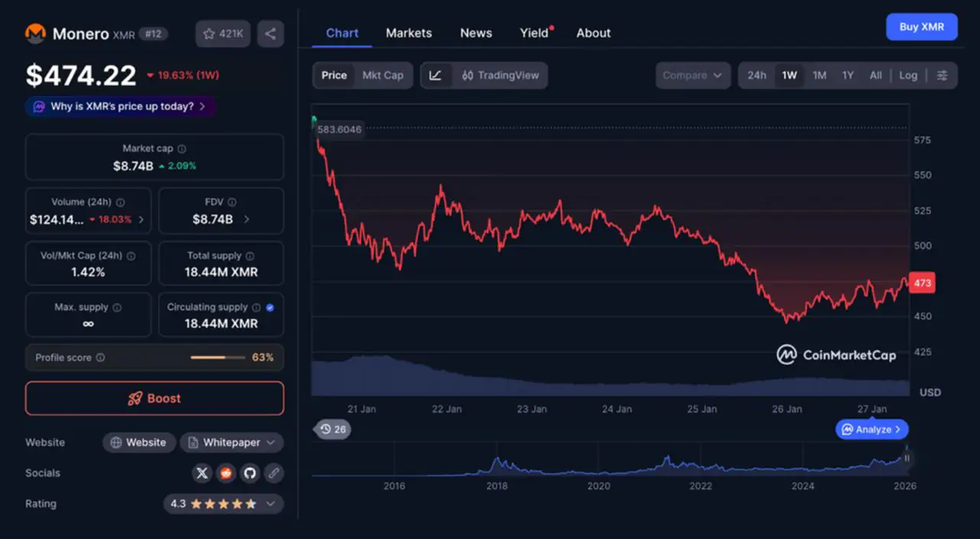
Task: Open the Compare dropdown
Action: click(693, 75)
